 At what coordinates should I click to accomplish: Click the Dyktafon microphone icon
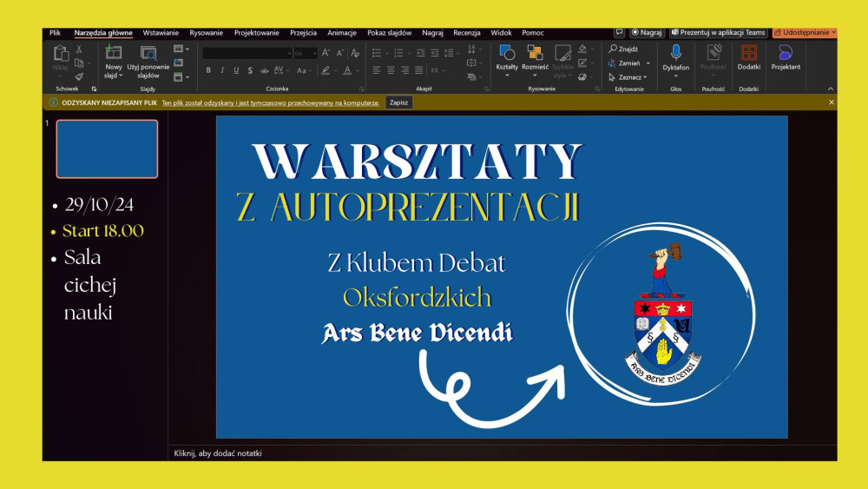(x=676, y=53)
